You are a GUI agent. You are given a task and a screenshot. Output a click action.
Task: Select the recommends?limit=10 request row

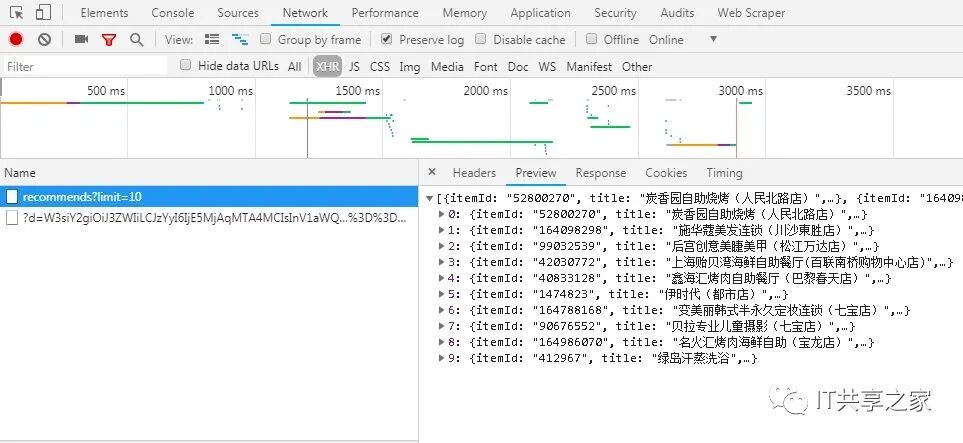click(x=209, y=197)
